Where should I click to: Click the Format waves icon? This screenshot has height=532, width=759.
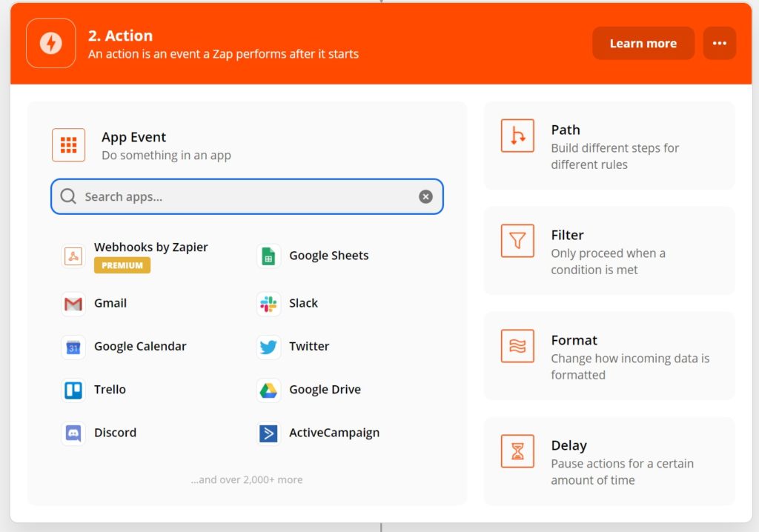517,346
